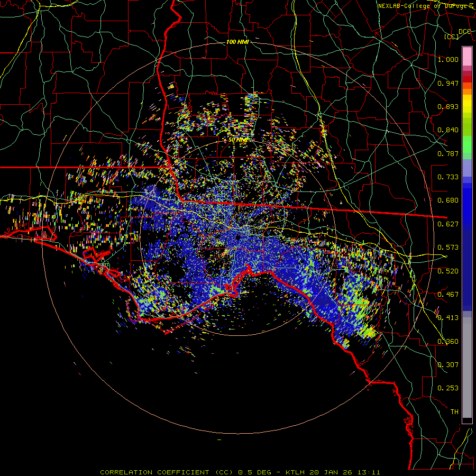Select the 0.893 scale value

click(x=448, y=106)
